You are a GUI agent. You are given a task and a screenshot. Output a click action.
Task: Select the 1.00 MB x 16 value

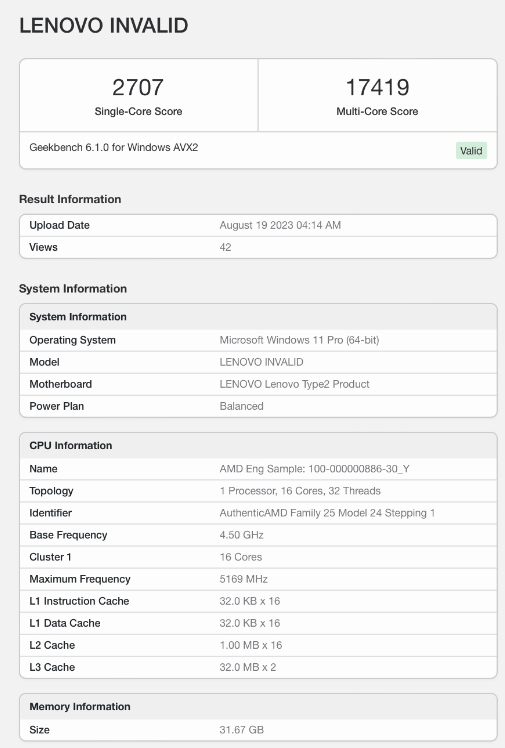[251, 645]
